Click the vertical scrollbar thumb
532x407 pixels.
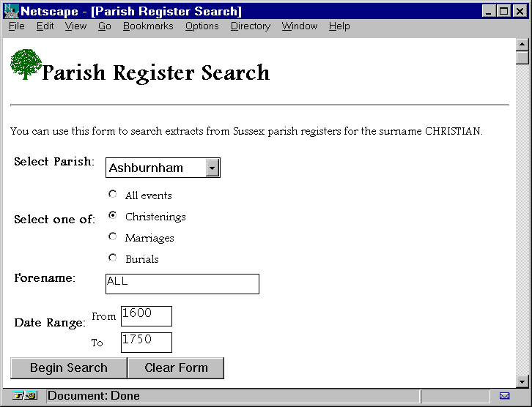click(522, 58)
